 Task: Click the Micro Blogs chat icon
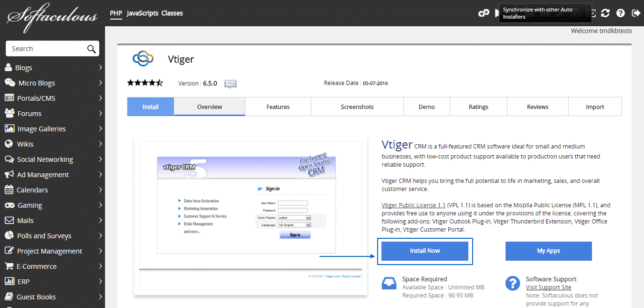pos(10,83)
